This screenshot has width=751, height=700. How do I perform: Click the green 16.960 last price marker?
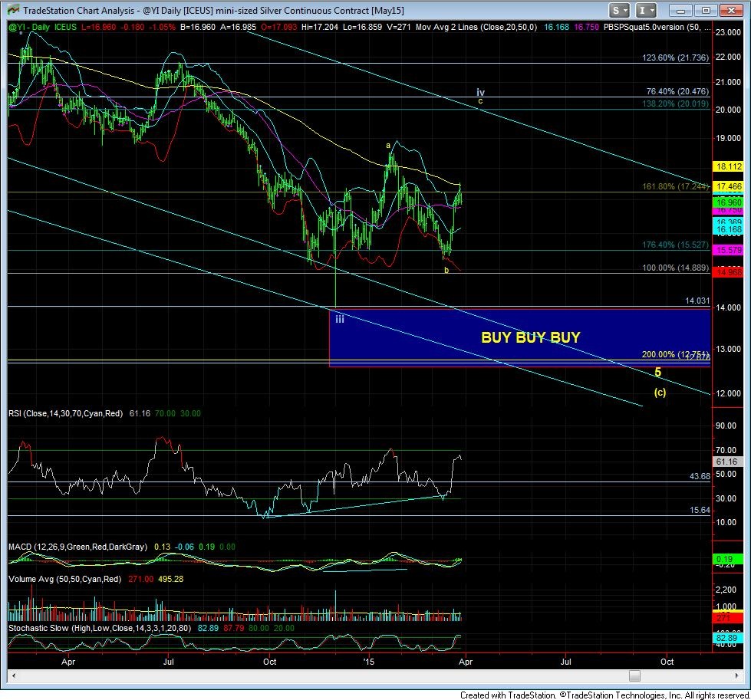coord(726,202)
